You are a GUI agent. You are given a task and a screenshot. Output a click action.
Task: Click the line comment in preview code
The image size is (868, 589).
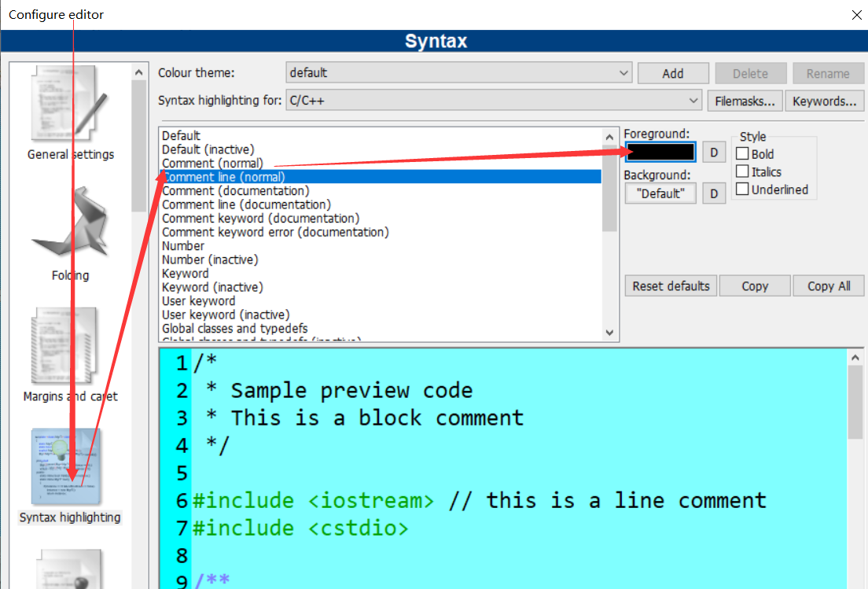coord(608,500)
